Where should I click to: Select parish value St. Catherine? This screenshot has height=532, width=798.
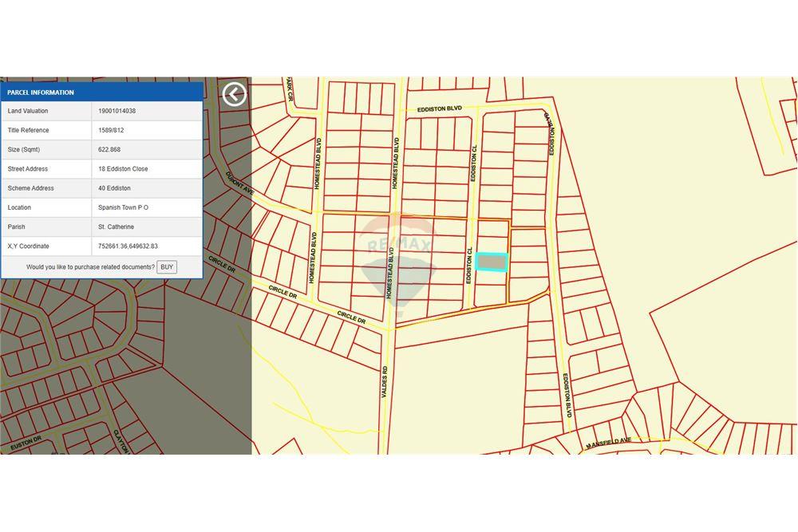[x=116, y=227]
